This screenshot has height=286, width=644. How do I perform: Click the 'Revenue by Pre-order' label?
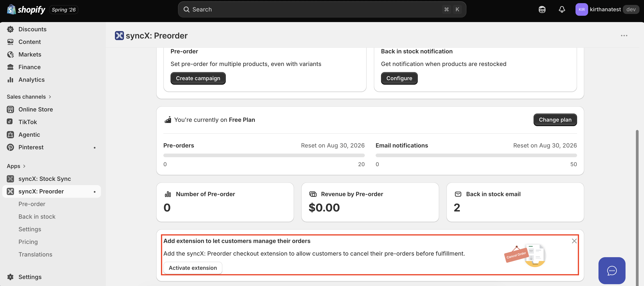coord(352,194)
